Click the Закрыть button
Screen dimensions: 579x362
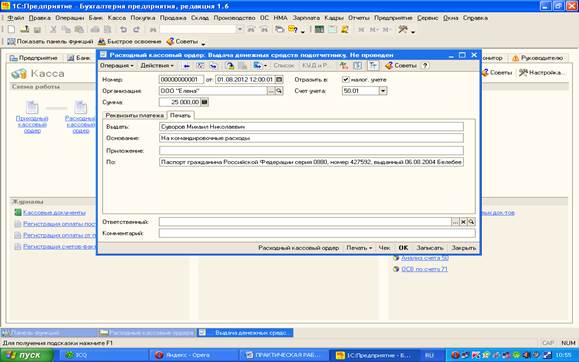point(464,248)
